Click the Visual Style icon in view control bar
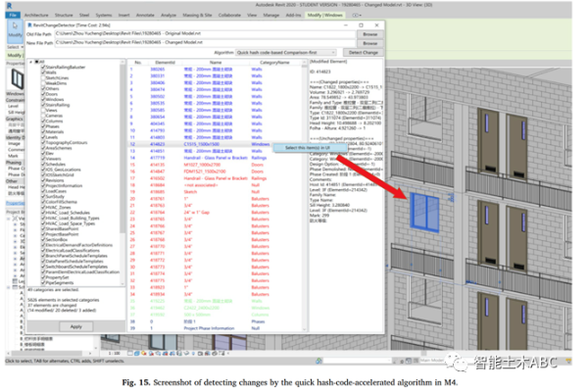The height and width of the screenshot is (392, 588). point(137,354)
